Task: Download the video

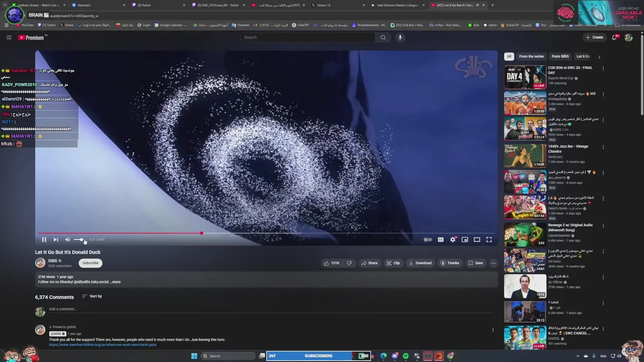Action: coord(420,263)
